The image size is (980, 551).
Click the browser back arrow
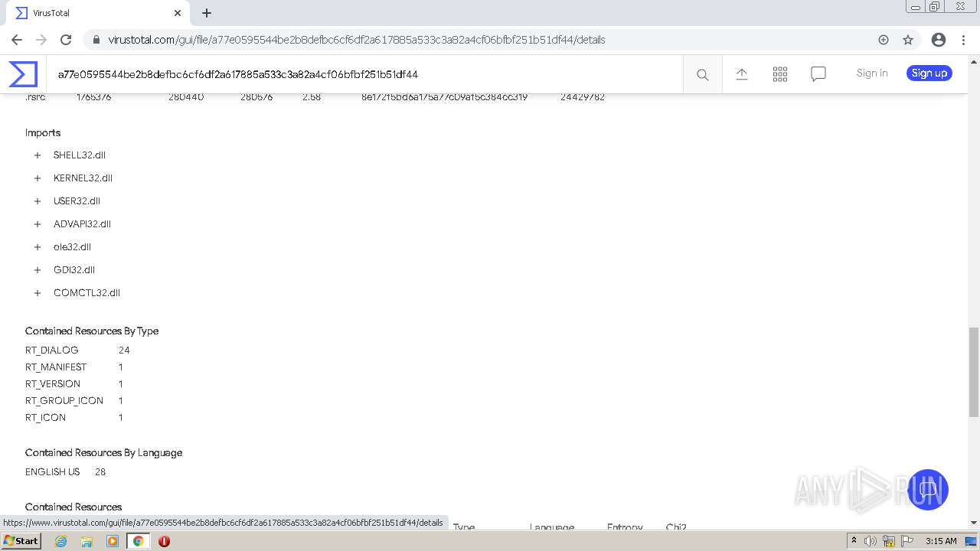click(x=17, y=40)
